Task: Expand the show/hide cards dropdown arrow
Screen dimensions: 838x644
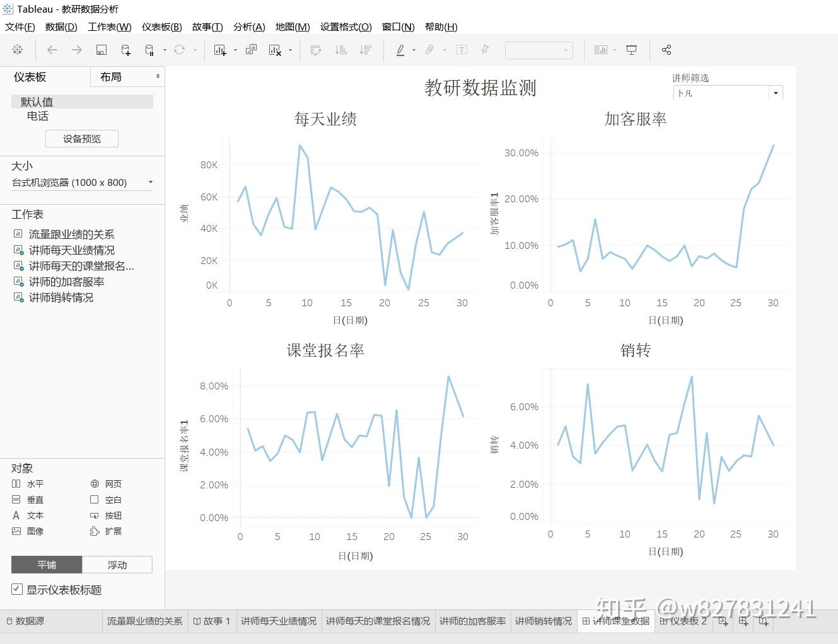Action: (614, 50)
